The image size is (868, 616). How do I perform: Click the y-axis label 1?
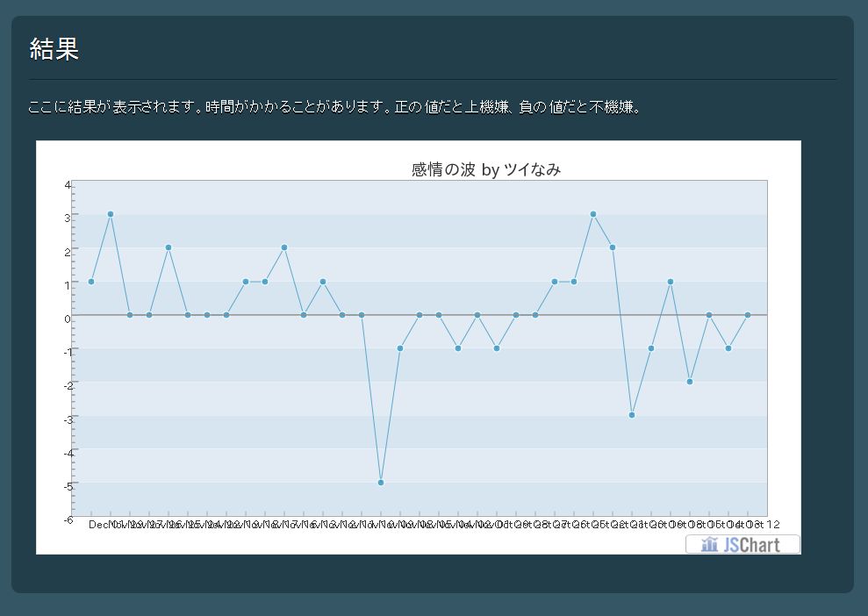pyautogui.click(x=68, y=285)
